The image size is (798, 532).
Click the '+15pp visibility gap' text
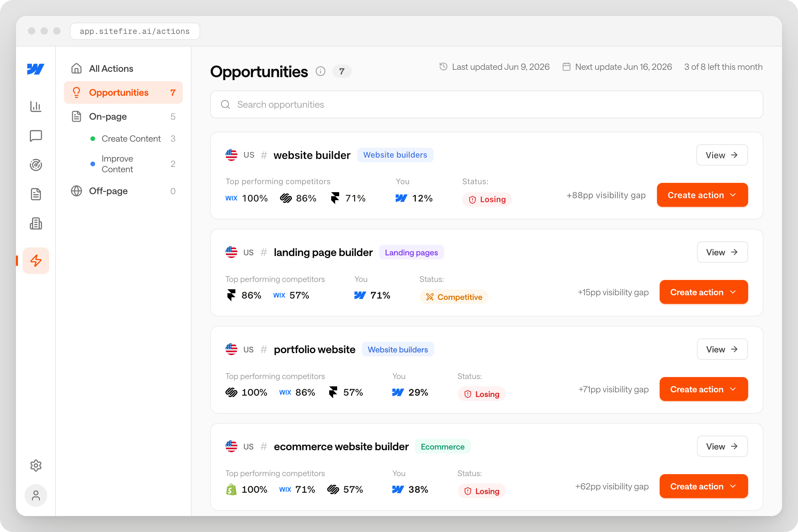click(x=613, y=292)
